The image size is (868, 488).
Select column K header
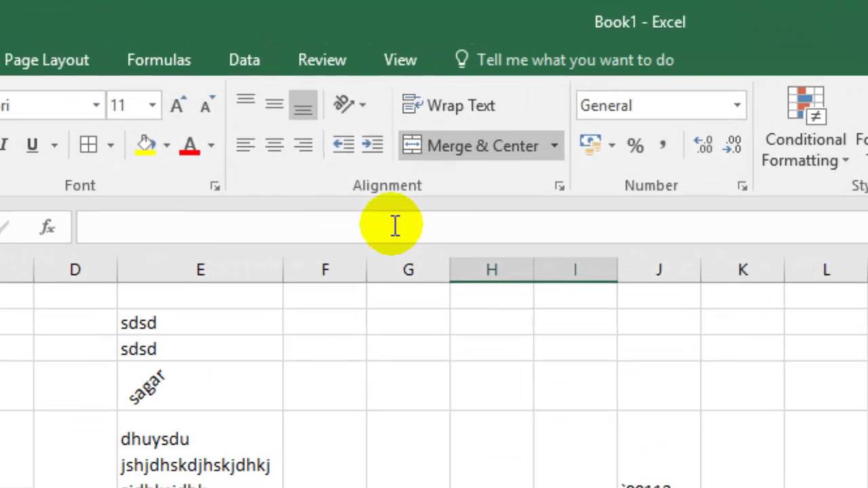(x=743, y=270)
